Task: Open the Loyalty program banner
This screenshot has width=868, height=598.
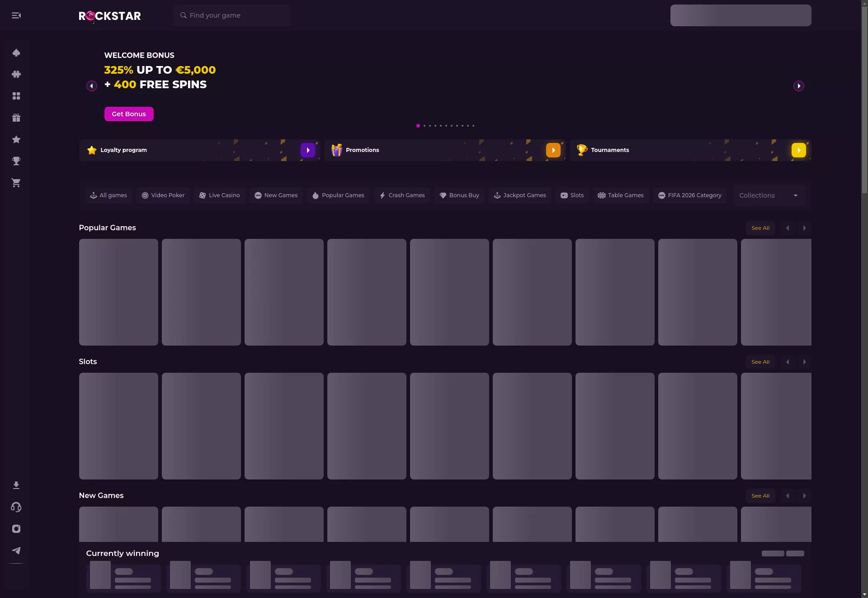Action: click(x=200, y=150)
